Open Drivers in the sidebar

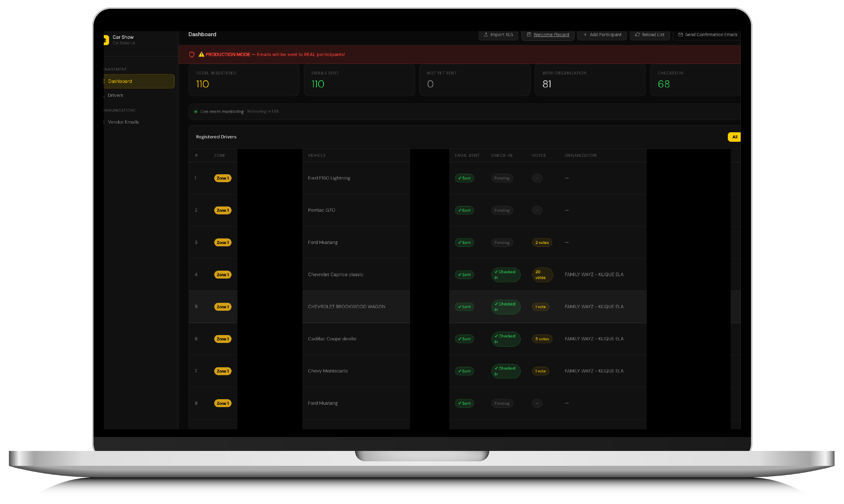[115, 95]
